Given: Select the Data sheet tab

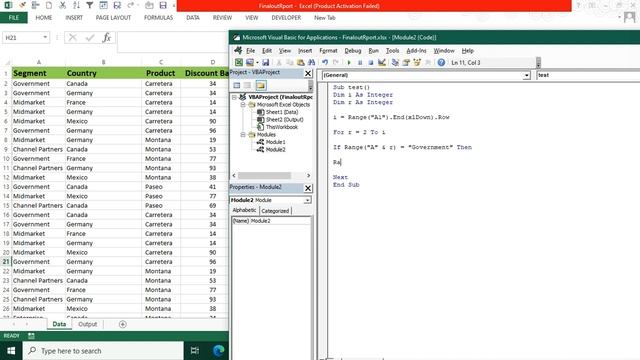Looking at the screenshot, I should point(59,324).
